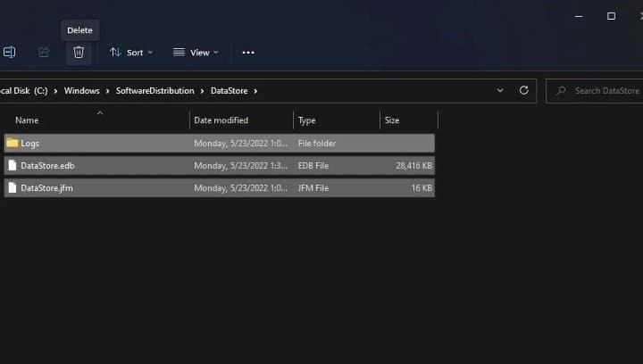
Task: Expand chevron after Local Disk (C:)
Action: [55, 91]
